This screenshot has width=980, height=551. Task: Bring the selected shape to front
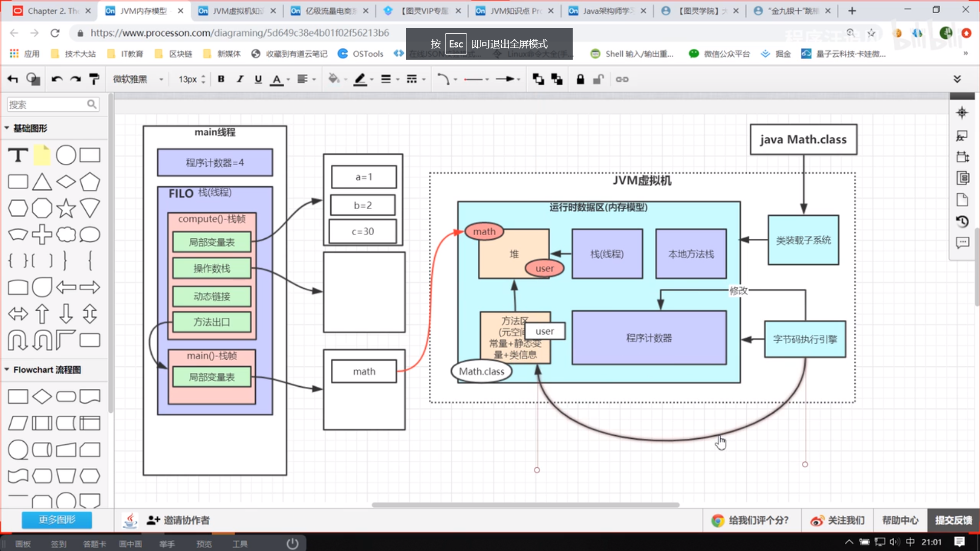(x=538, y=79)
